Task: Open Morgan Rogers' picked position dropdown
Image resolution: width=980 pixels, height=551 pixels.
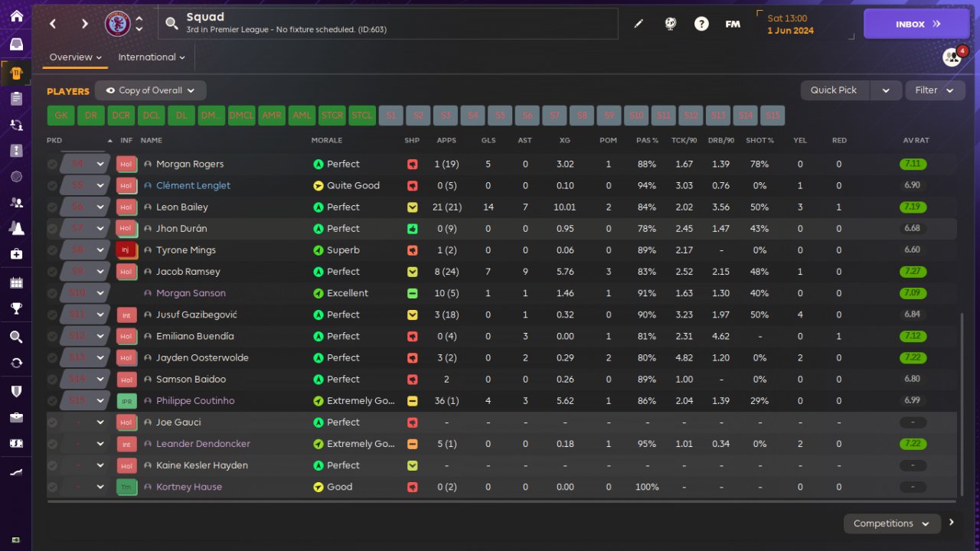Action: [84, 165]
